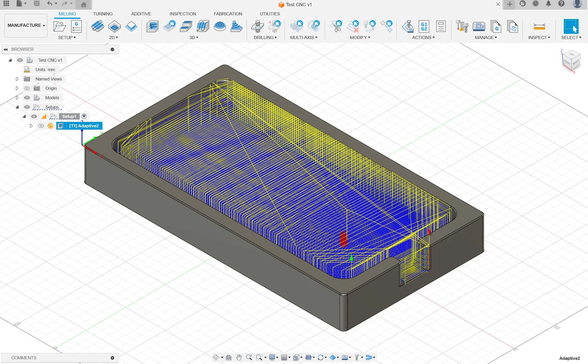This screenshot has width=588, height=364.
Task: Select the 2D Pocket milling tool
Action: [115, 26]
